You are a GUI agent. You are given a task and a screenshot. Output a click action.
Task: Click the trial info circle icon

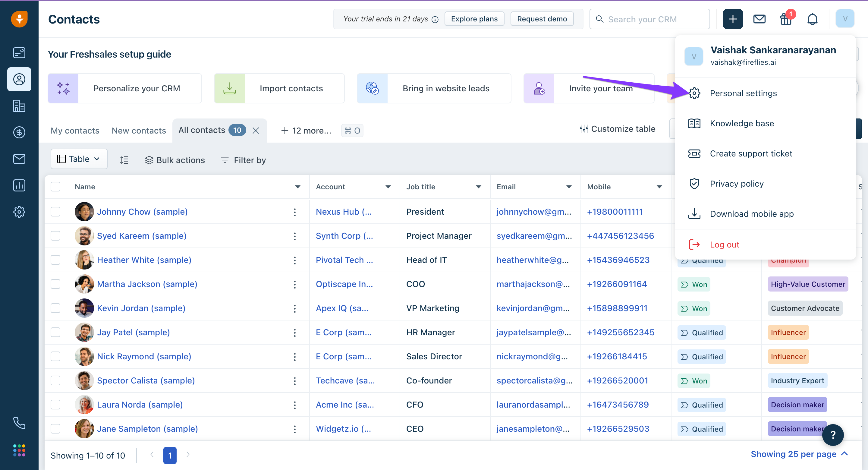(435, 19)
